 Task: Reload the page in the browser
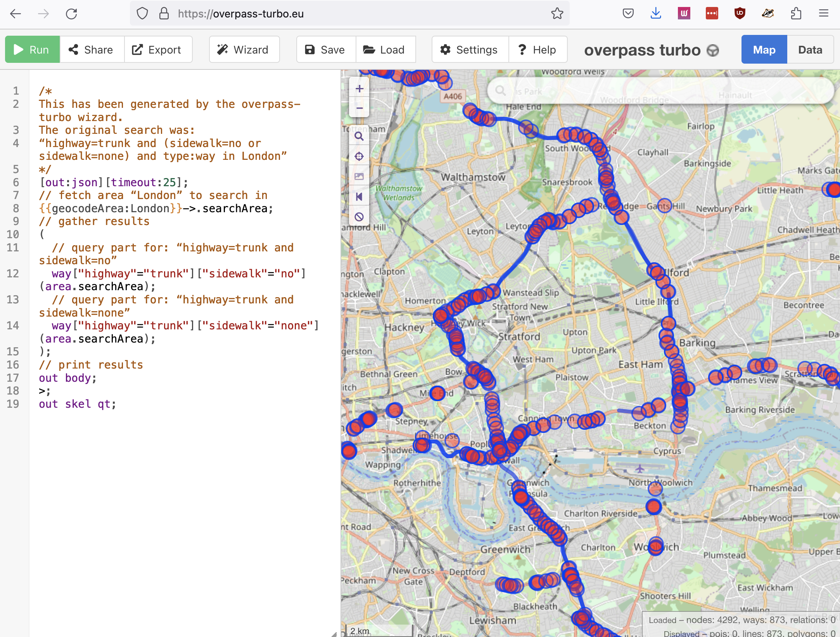71,14
